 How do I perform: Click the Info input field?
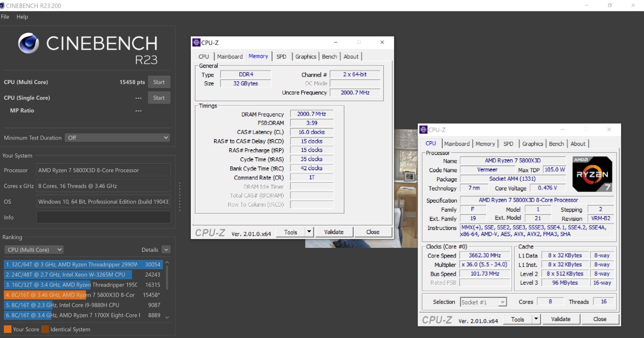click(x=103, y=217)
